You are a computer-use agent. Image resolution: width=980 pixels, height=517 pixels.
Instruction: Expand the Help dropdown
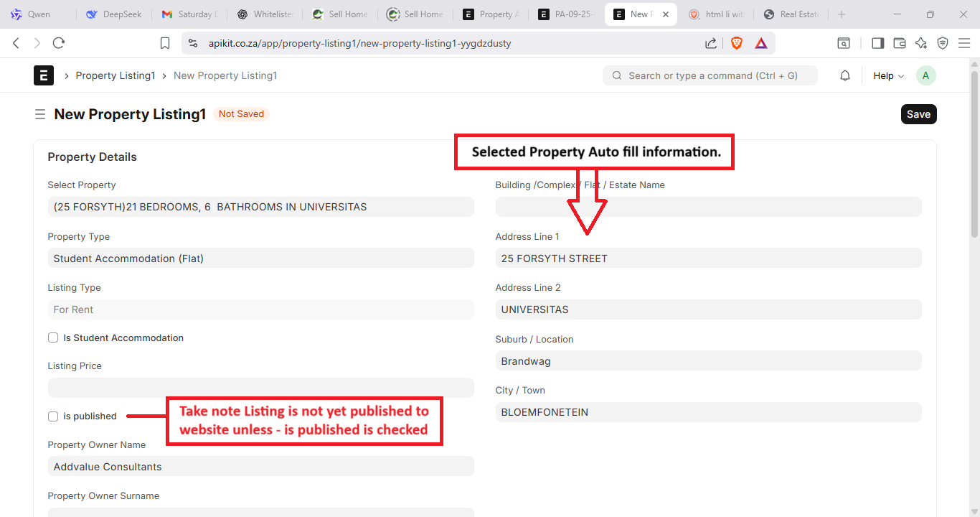(x=888, y=75)
